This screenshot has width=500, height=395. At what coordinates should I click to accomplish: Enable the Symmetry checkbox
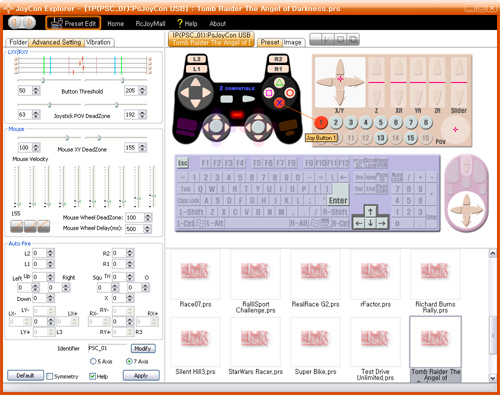(50, 376)
